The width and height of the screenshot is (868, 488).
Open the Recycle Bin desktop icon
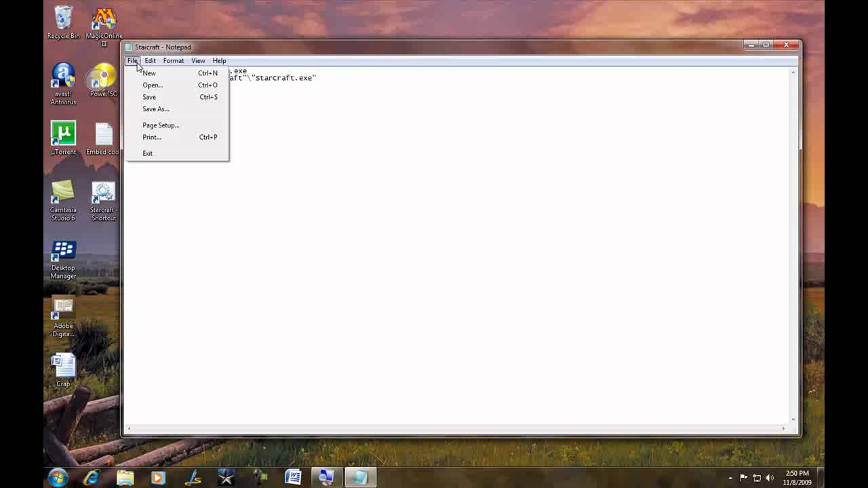[x=63, y=22]
